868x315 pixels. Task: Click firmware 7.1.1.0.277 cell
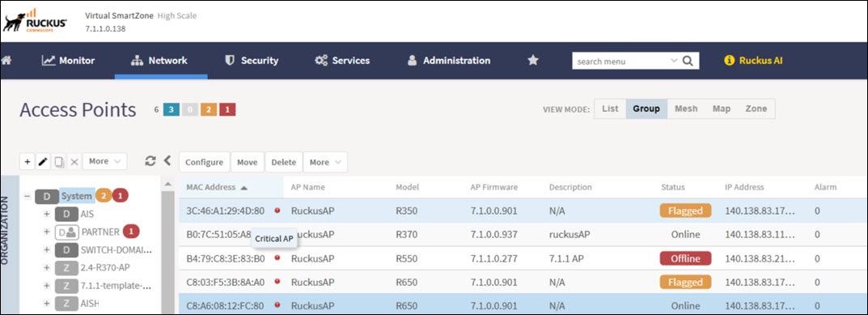pos(493,258)
